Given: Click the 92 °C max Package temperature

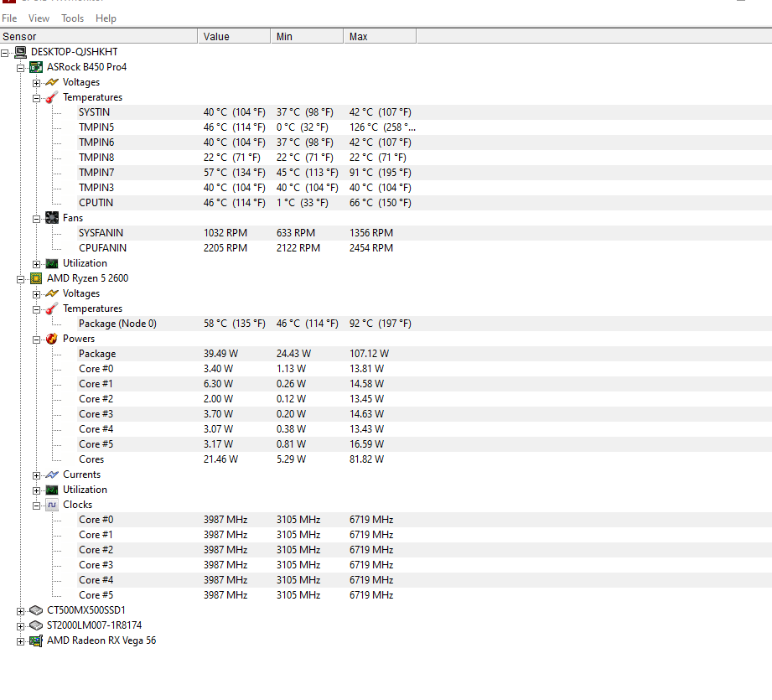Looking at the screenshot, I should tap(381, 324).
